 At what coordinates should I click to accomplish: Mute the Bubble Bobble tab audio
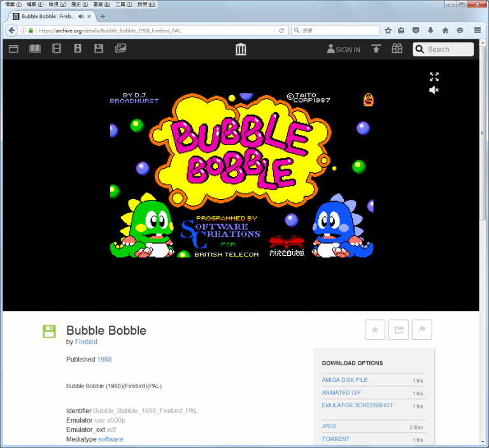coord(81,17)
